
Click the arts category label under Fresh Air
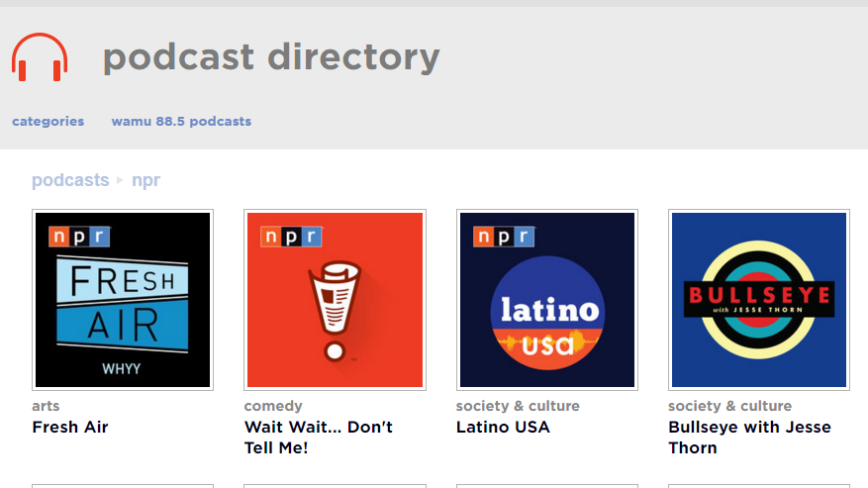pos(46,406)
